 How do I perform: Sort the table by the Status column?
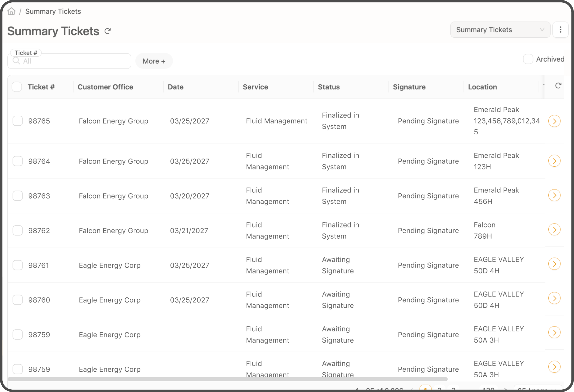[329, 87]
